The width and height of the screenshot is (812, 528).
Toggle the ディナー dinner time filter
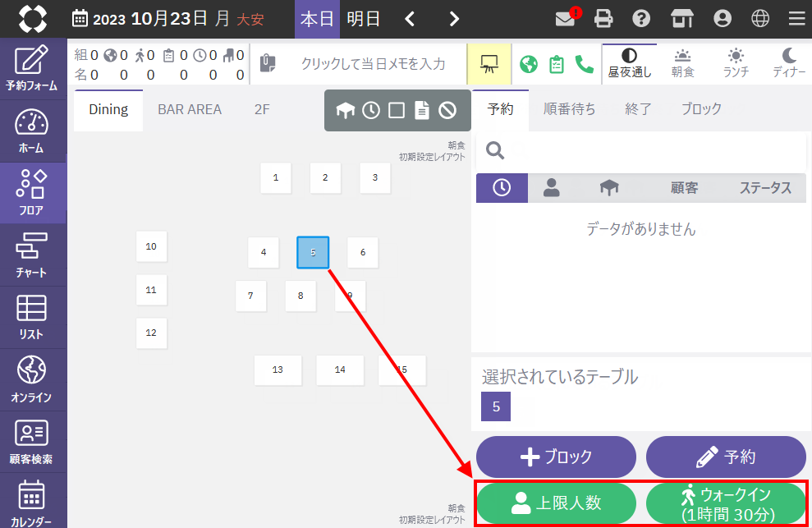coord(788,63)
